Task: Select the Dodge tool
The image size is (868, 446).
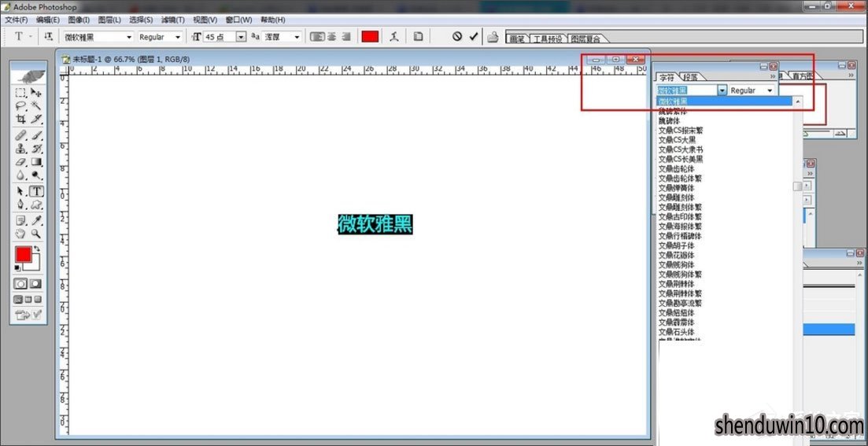Action: tap(36, 175)
